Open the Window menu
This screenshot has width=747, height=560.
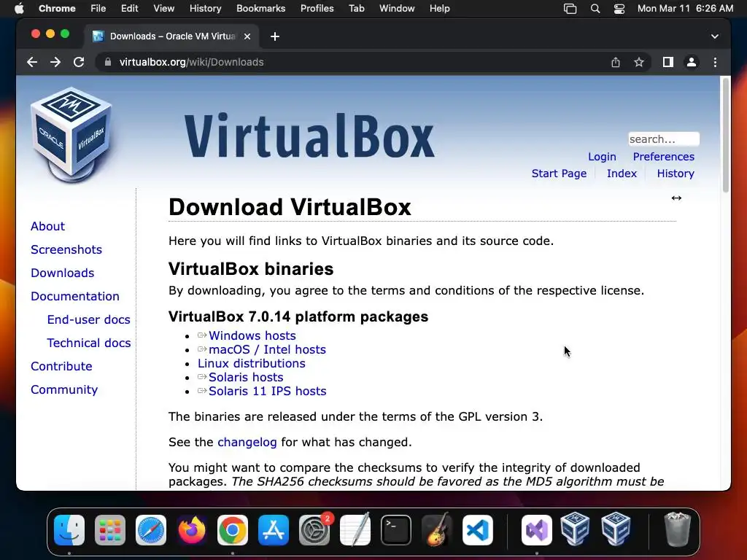397,9
